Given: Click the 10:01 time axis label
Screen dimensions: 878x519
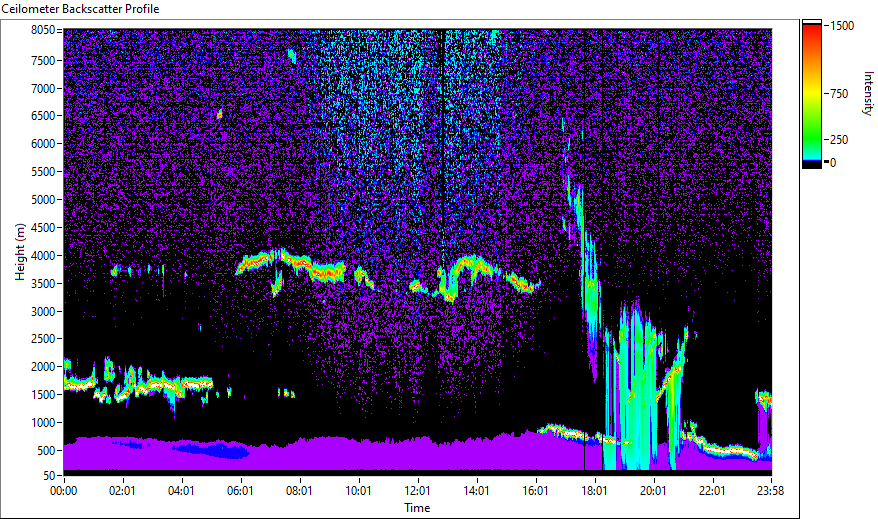Looking at the screenshot, I should pos(358,491).
